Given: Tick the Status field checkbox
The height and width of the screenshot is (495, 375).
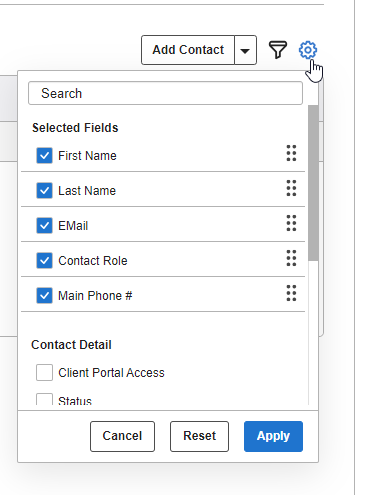Looking at the screenshot, I should [x=44, y=399].
